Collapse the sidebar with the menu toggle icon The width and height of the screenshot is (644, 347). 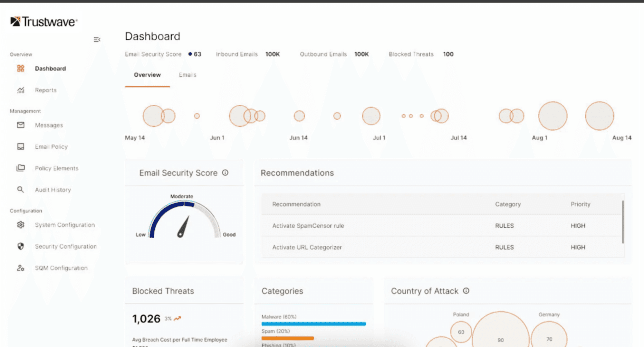click(97, 40)
